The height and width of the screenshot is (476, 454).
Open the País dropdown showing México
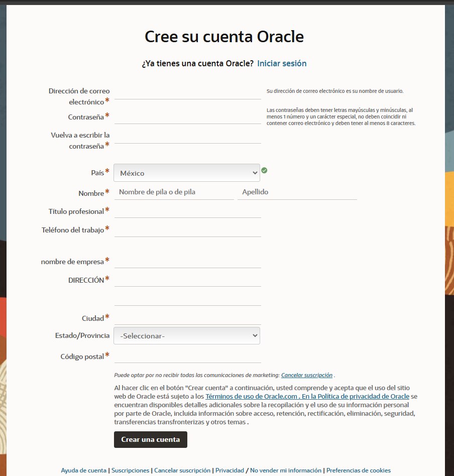(186, 173)
